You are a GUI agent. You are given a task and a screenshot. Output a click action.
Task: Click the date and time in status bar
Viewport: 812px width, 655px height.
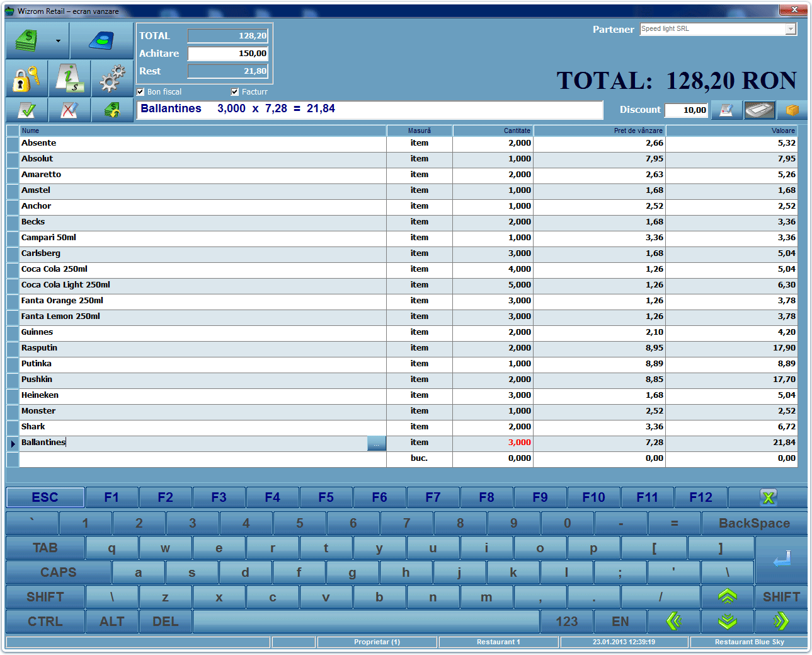tap(624, 642)
